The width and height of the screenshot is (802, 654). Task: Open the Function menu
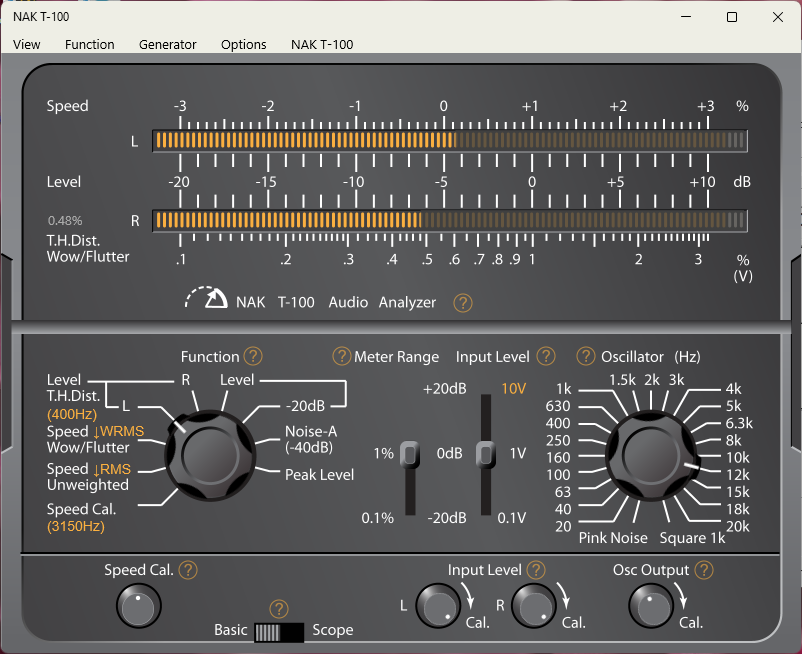click(90, 44)
